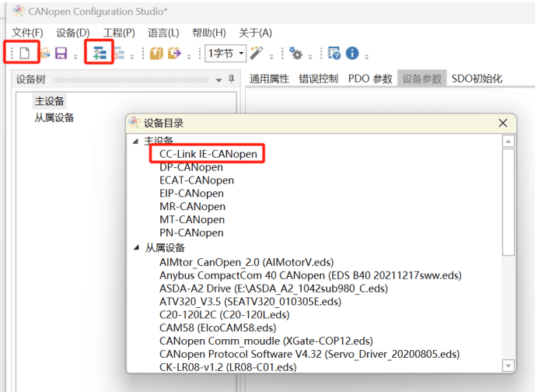This screenshot has height=392, width=535.
Task: Click device catalog scroll down arrow
Action: pyautogui.click(x=509, y=366)
